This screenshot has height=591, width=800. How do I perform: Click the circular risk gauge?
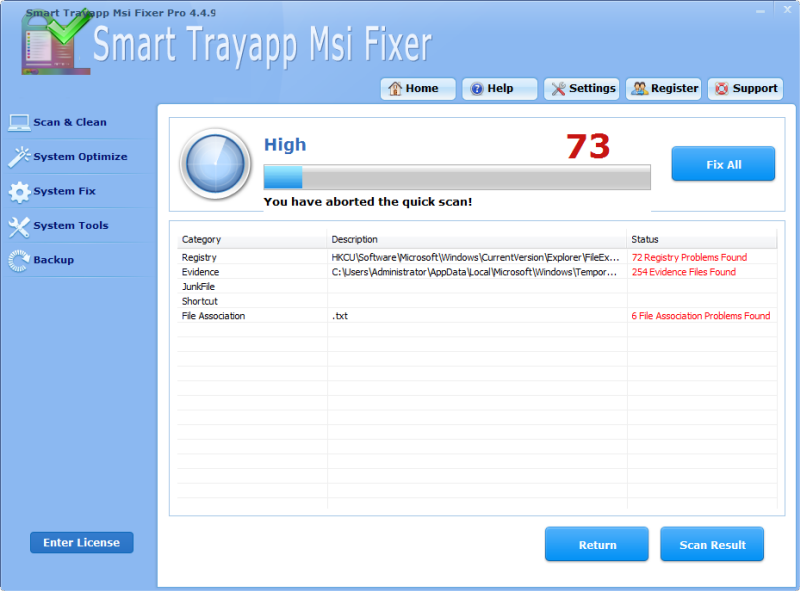pyautogui.click(x=215, y=165)
